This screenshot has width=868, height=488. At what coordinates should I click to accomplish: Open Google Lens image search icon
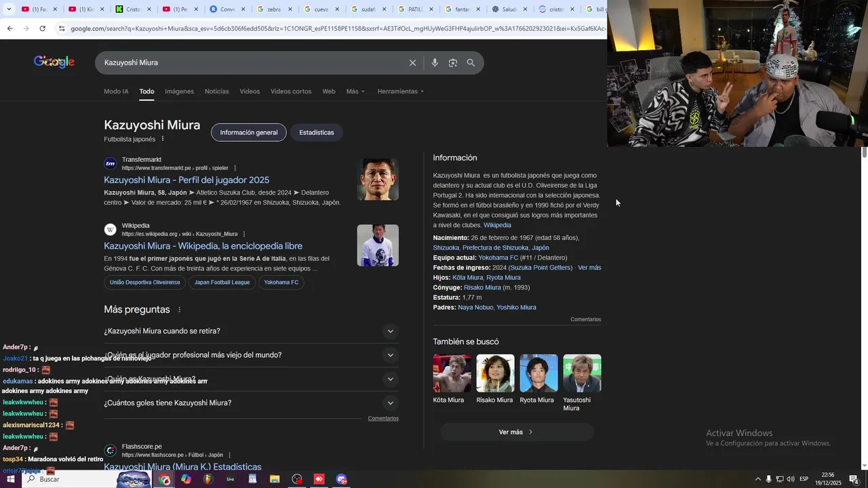click(x=452, y=62)
